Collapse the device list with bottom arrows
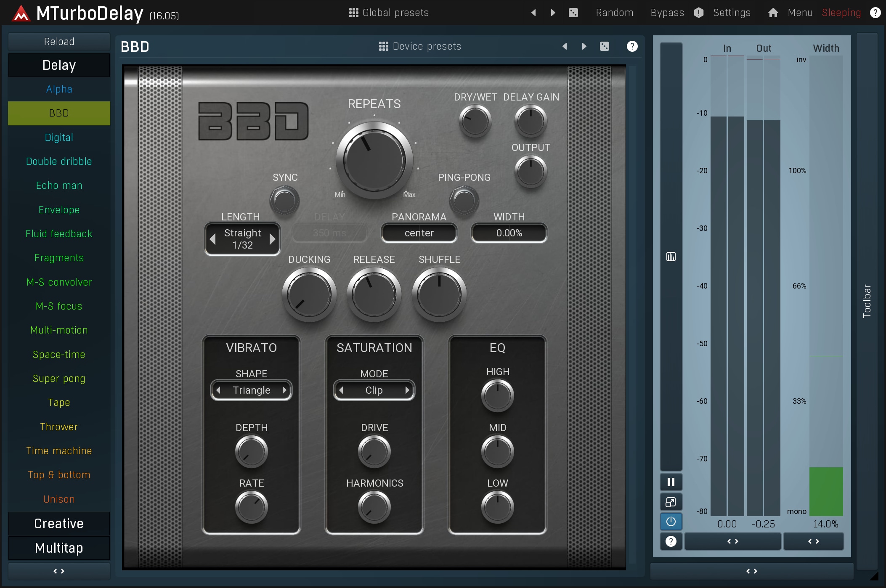The image size is (886, 588). click(x=59, y=571)
